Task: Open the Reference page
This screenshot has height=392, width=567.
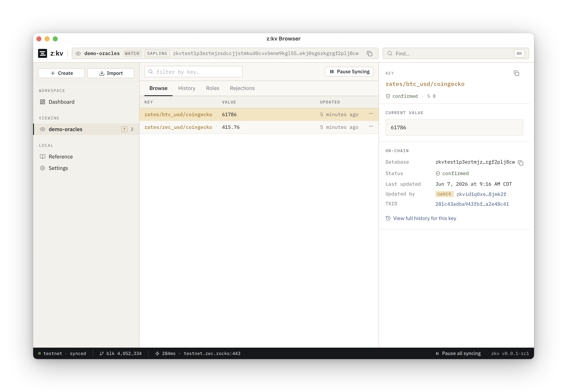Action: tap(86, 157)
